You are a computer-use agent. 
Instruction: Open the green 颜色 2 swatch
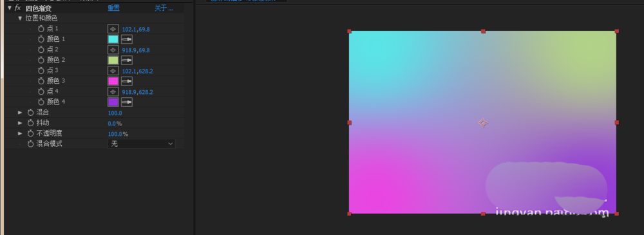(113, 61)
